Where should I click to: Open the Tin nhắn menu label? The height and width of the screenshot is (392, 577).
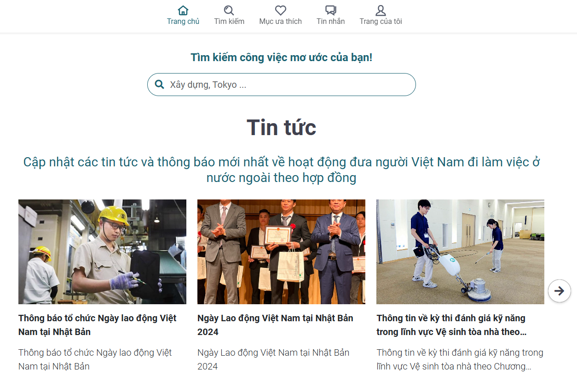pyautogui.click(x=330, y=21)
